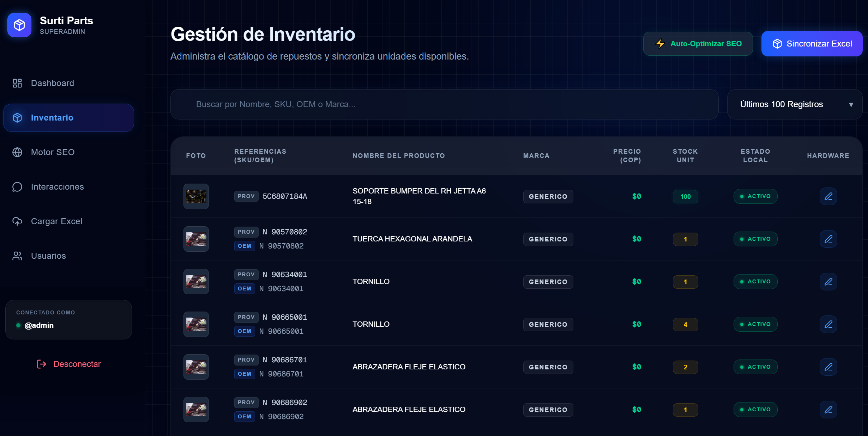868x436 pixels.
Task: Select the Dashboard sidebar icon
Action: click(x=17, y=83)
